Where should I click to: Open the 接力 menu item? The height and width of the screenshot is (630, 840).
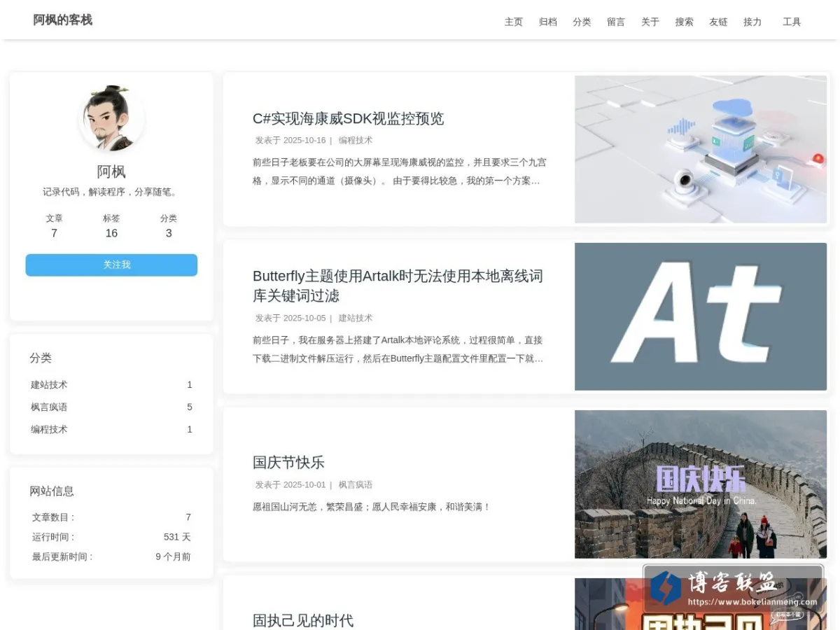752,22
